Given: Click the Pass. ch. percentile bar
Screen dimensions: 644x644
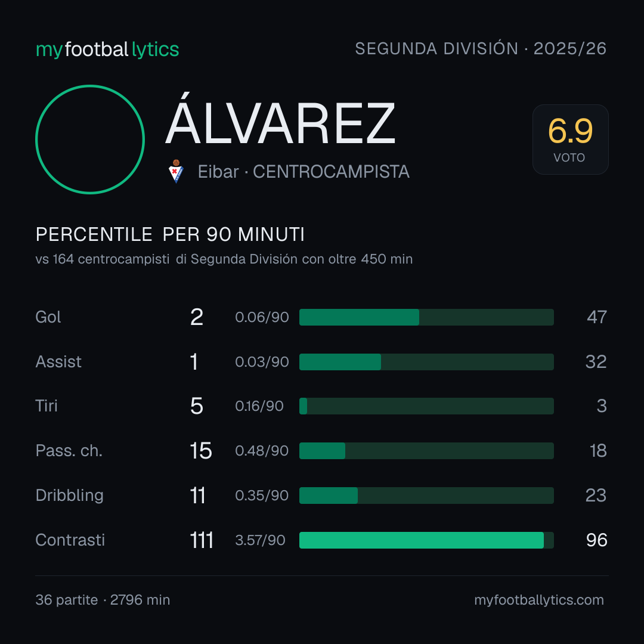Looking at the screenshot, I should [426, 451].
